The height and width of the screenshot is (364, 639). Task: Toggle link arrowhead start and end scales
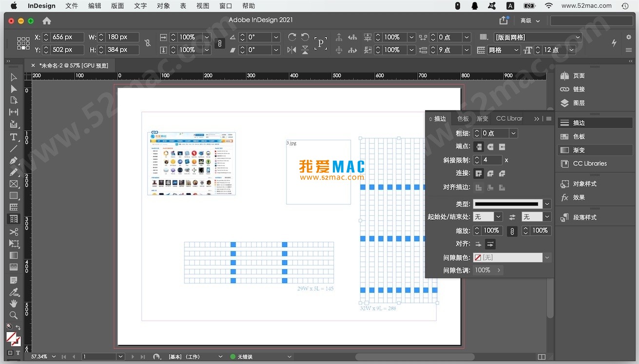512,231
